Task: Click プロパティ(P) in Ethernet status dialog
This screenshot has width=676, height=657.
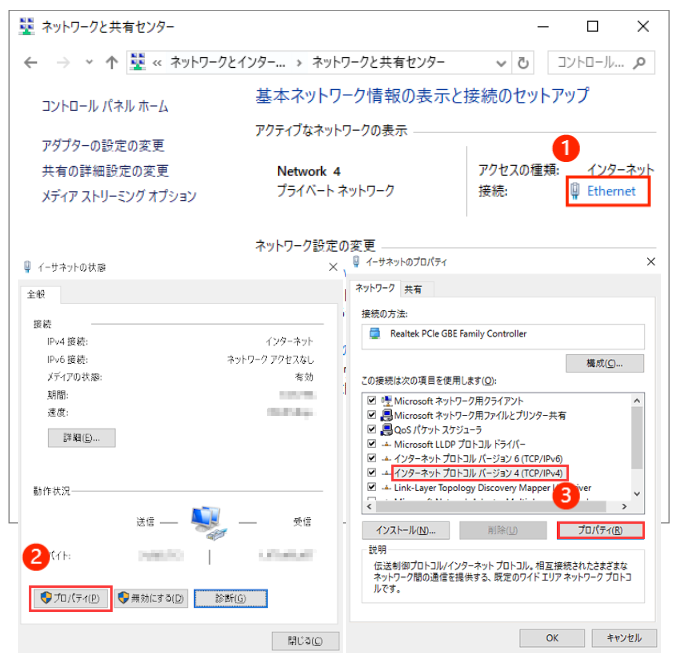Action: click(71, 598)
